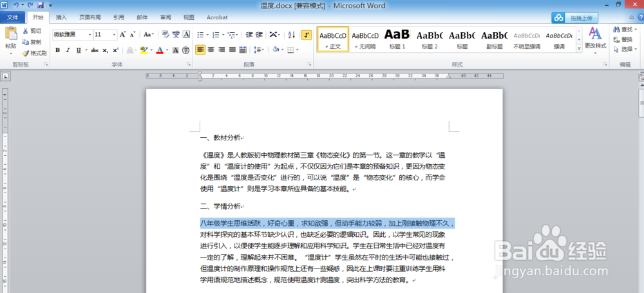Justify the paragraph text
The image size is (644, 293).
(232, 50)
